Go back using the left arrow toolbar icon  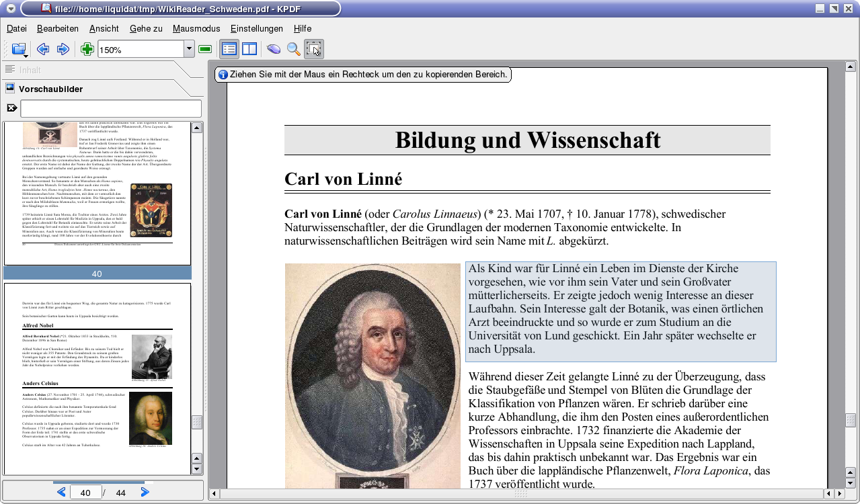[43, 49]
